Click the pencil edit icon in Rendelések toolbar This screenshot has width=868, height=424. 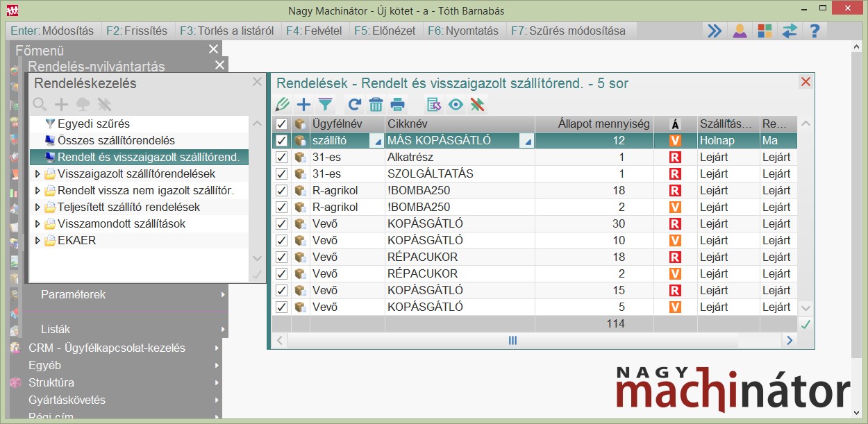[x=282, y=105]
